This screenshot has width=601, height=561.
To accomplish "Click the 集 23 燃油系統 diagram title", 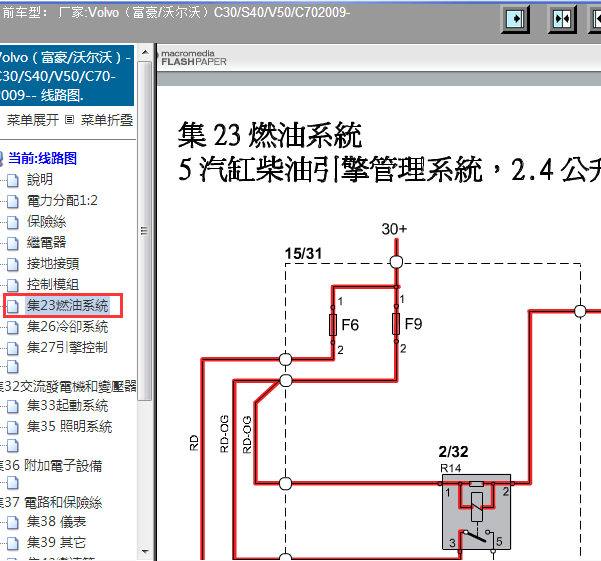I will click(x=270, y=135).
